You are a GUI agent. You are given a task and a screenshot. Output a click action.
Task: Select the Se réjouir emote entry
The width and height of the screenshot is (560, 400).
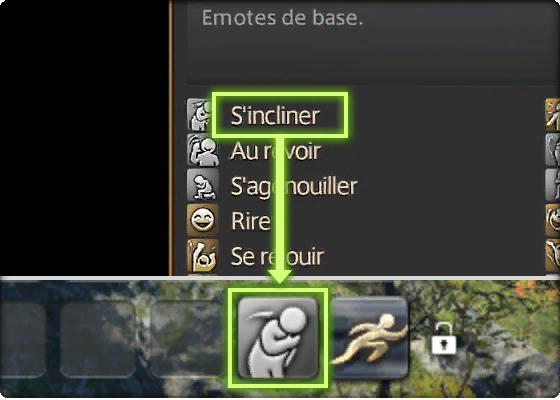click(277, 256)
